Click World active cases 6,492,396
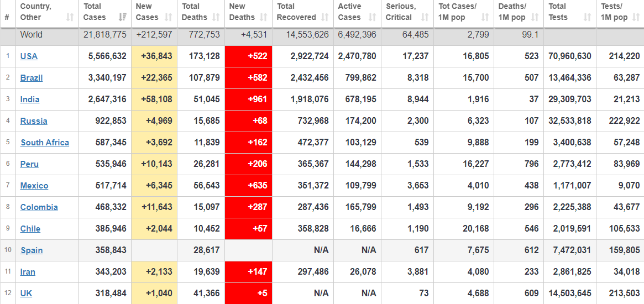 tap(357, 35)
